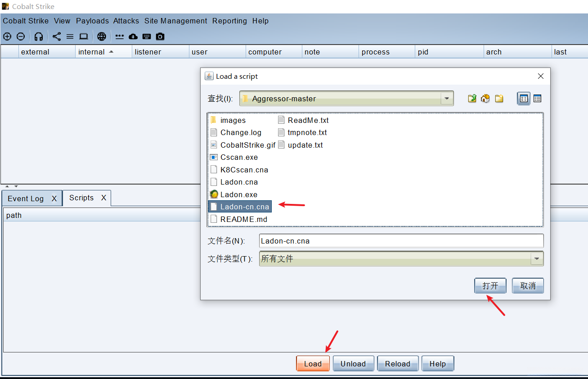Select the images folder
Image resolution: width=588 pixels, height=379 pixels.
pyautogui.click(x=228, y=120)
